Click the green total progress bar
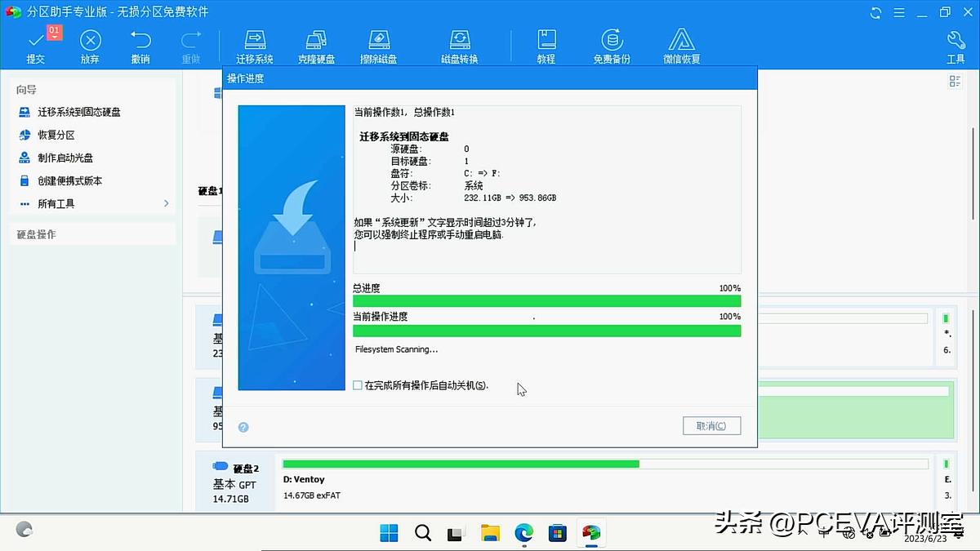 (x=546, y=301)
